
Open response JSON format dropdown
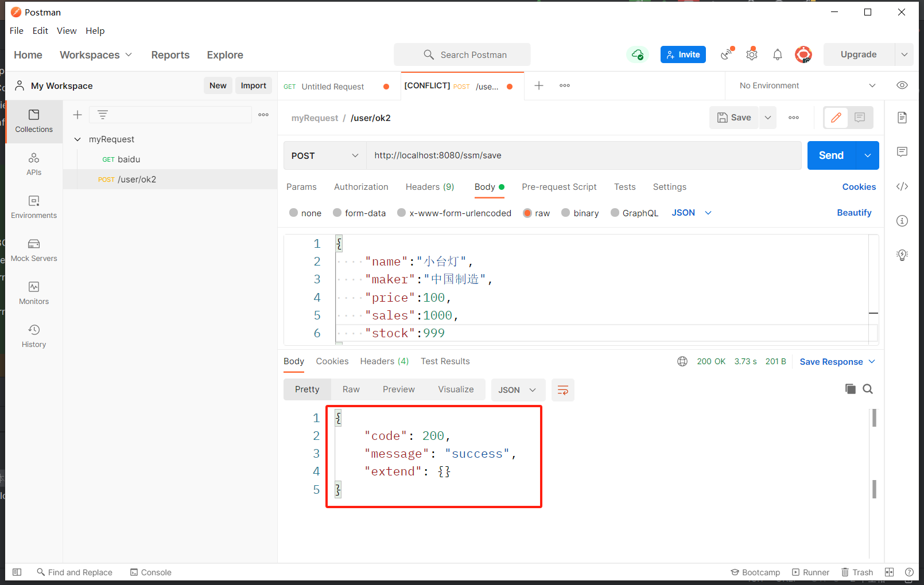tap(517, 390)
